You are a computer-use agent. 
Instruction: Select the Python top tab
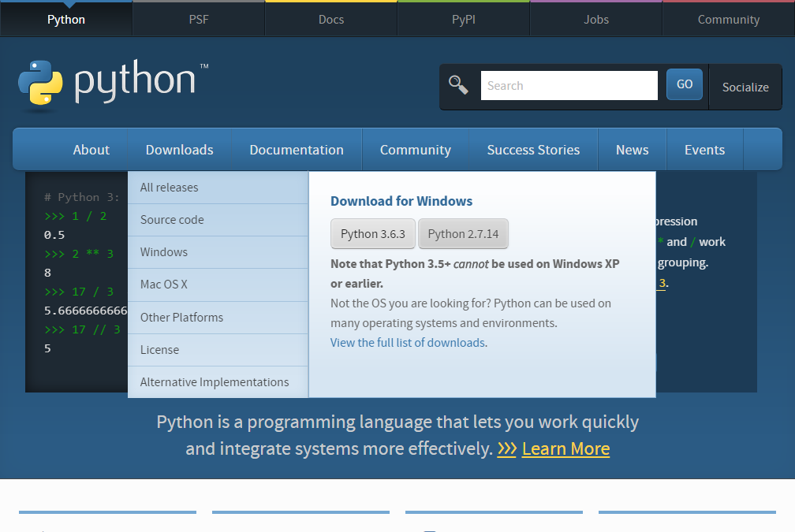(x=66, y=19)
